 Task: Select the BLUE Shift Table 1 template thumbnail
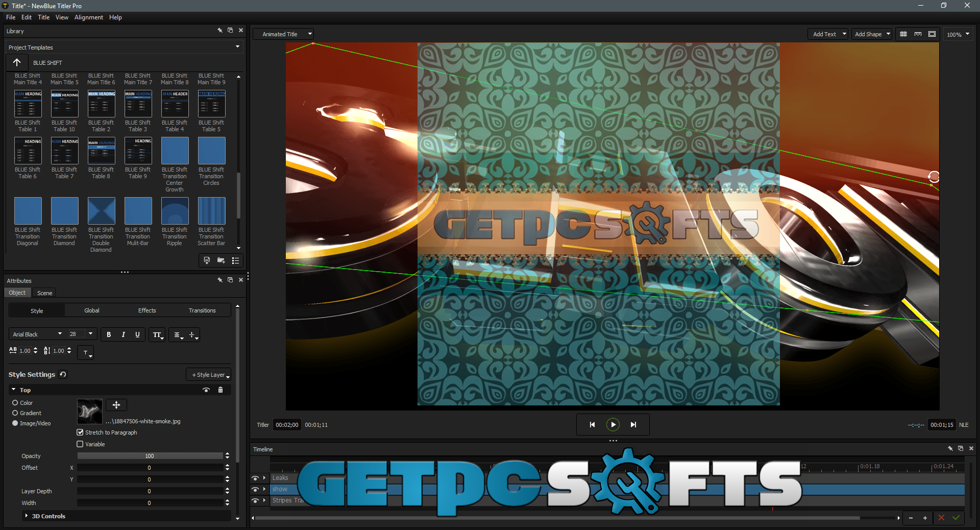tap(28, 104)
